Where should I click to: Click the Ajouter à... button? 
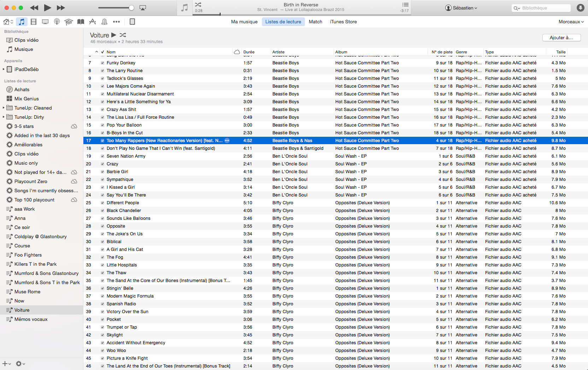pyautogui.click(x=561, y=38)
